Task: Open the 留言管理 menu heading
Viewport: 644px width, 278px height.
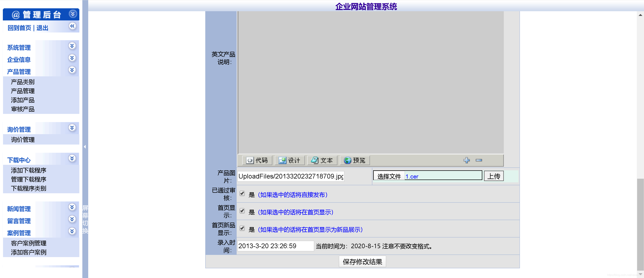Action: click(19, 221)
